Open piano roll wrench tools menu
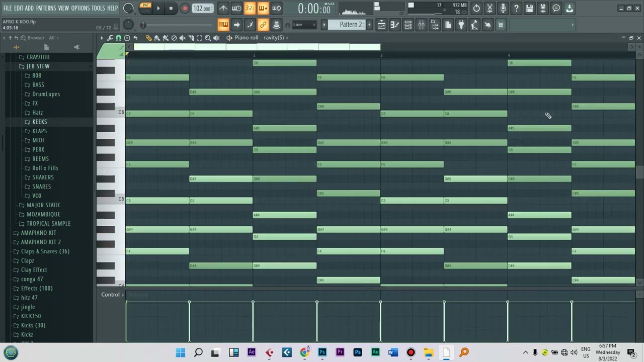Viewport: 644px width, 362px height. [110, 38]
